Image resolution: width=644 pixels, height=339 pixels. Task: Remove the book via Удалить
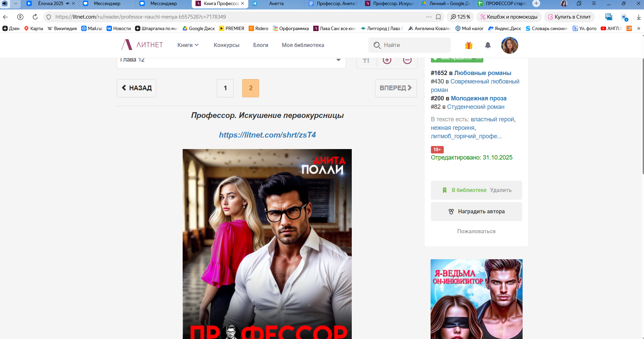(501, 190)
